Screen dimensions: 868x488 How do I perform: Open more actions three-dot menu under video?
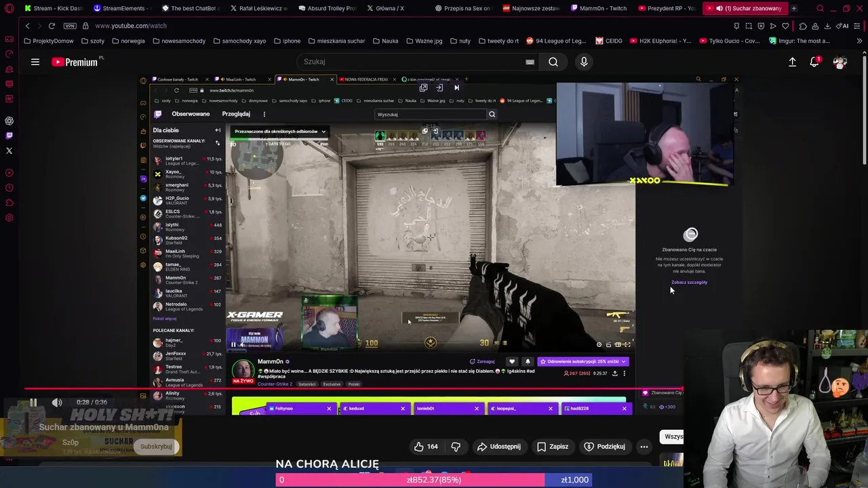coord(644,447)
